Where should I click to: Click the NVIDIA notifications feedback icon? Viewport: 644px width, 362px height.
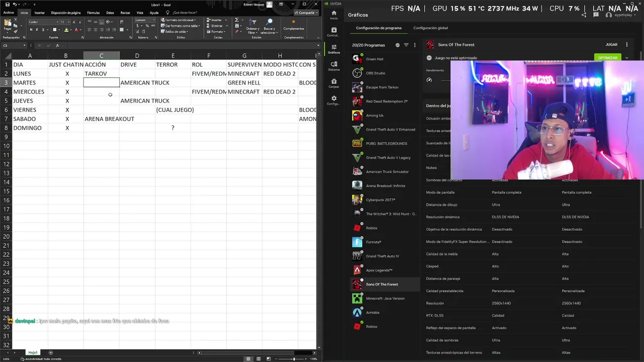(596, 15)
